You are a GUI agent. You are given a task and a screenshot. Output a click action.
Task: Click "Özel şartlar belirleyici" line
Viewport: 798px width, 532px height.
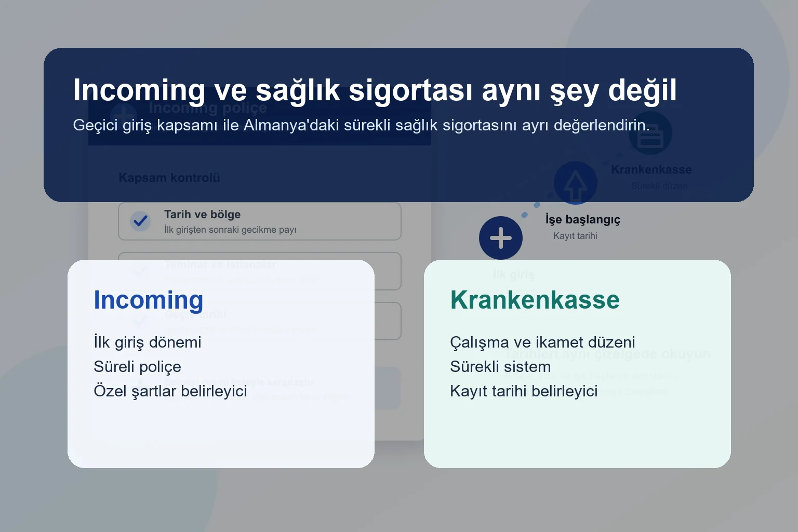click(170, 391)
